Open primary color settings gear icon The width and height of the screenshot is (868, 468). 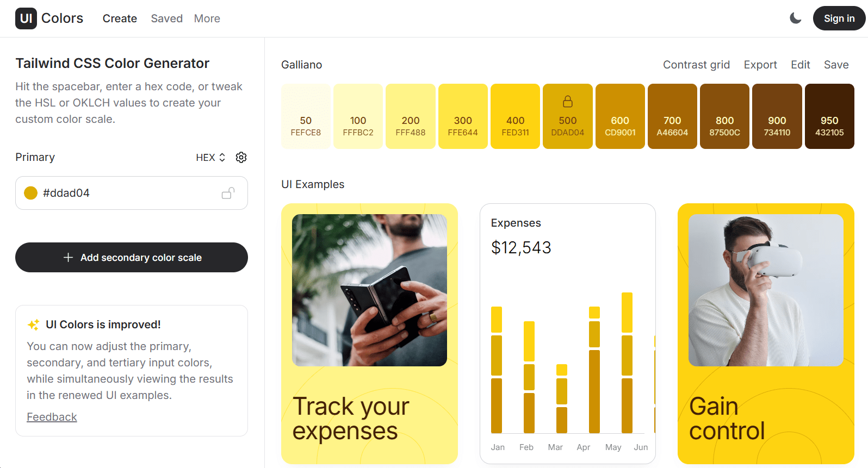[241, 157]
